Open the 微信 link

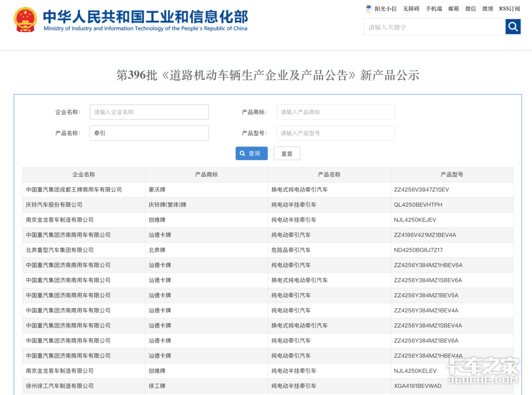[471, 8]
